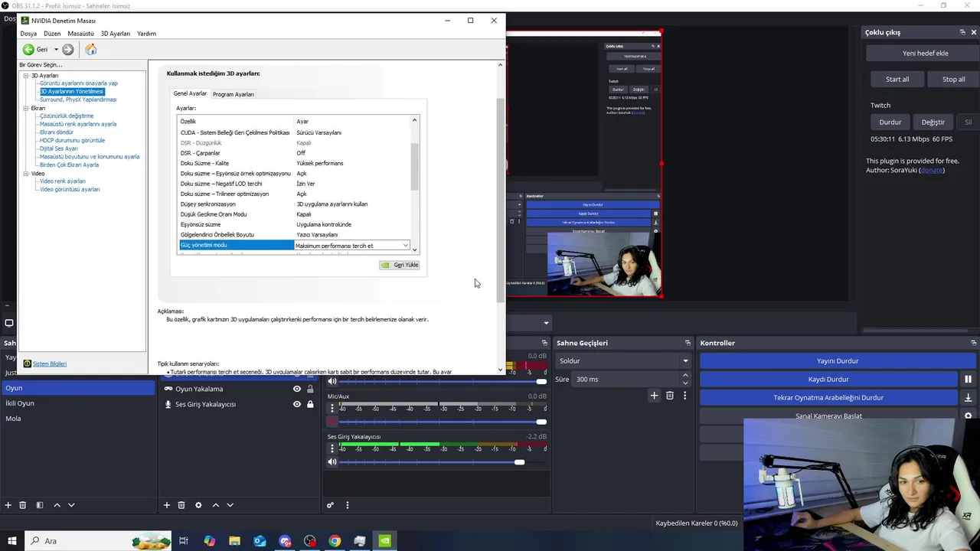Add a new source with plus icon

(167, 505)
